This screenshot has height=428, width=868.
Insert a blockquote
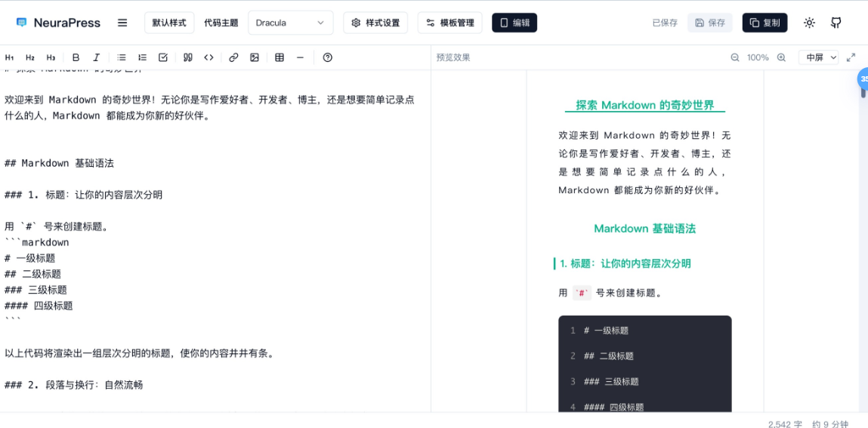tap(188, 57)
